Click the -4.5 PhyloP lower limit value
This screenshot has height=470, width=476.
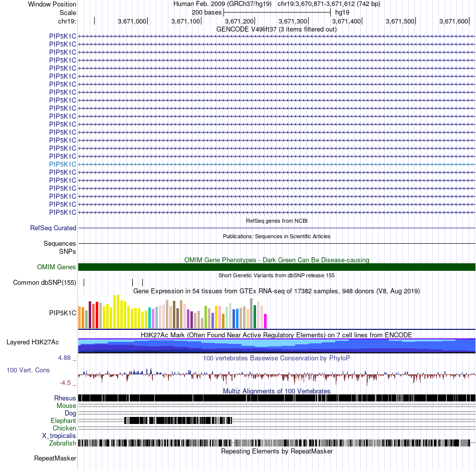(x=65, y=383)
